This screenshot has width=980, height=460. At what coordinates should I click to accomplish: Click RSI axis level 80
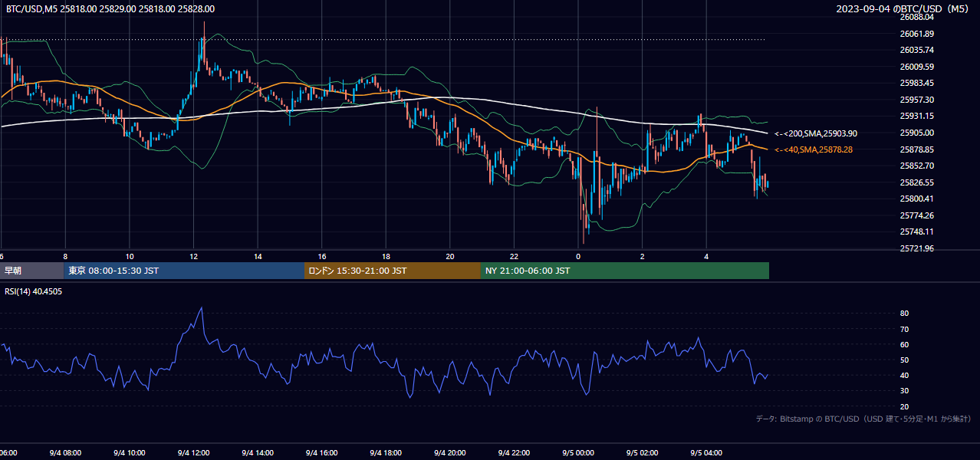[x=905, y=314]
